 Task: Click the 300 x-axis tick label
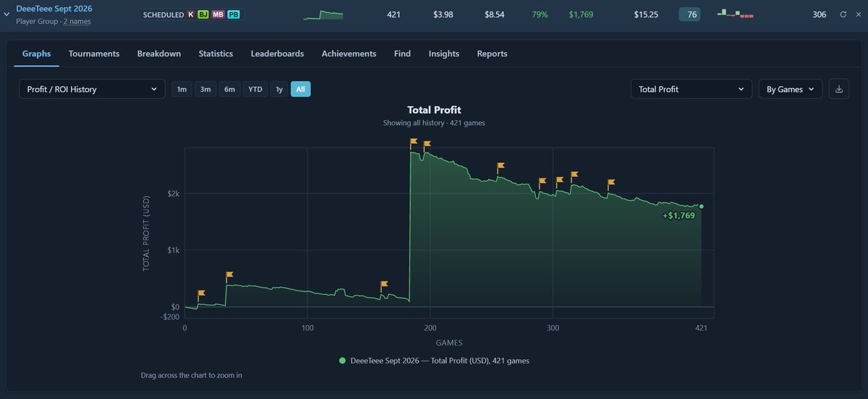tap(553, 328)
